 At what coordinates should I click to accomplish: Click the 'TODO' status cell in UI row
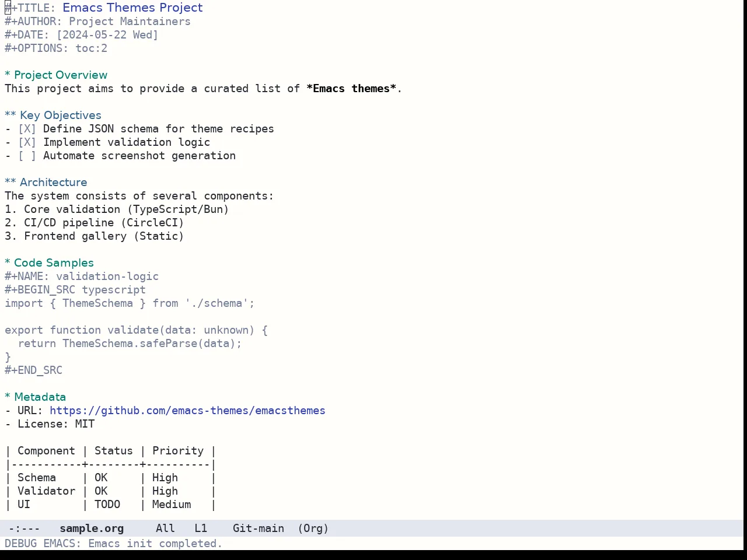click(x=107, y=505)
